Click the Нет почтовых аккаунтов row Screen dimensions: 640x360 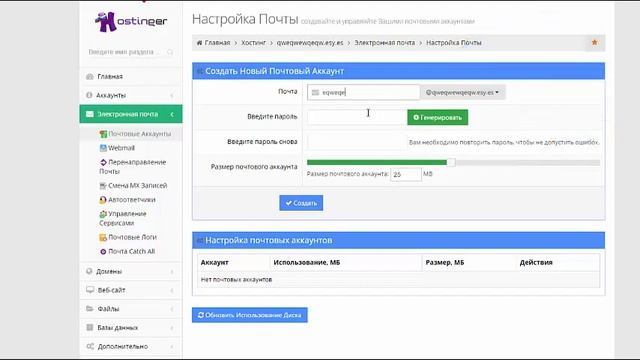398,280
